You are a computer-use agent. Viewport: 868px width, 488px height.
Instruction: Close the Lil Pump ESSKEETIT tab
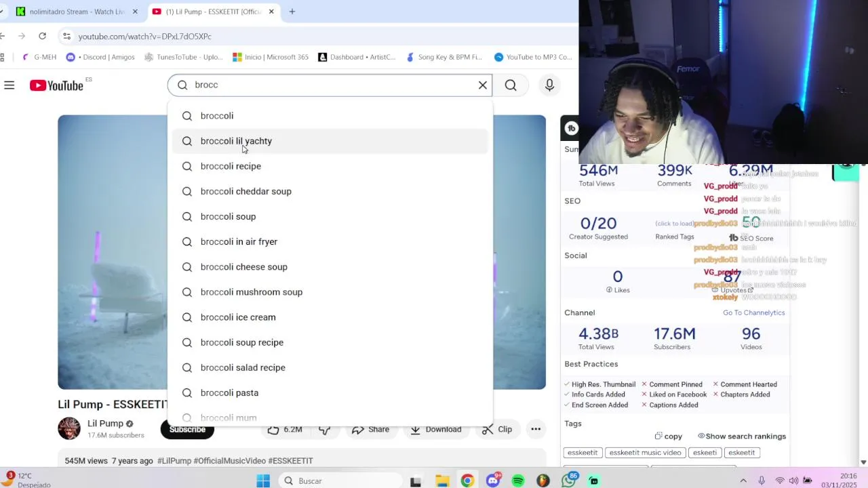pyautogui.click(x=271, y=12)
